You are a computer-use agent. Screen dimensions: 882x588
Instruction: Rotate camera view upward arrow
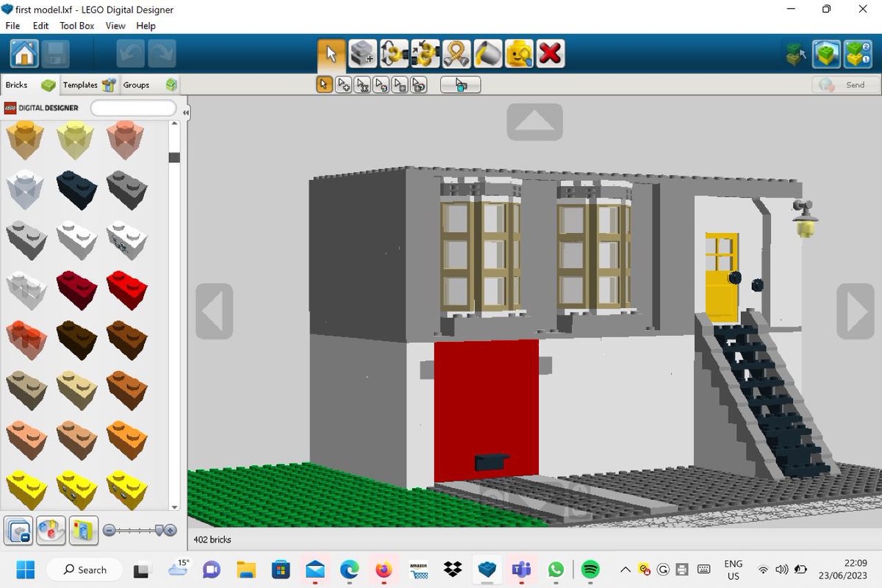click(x=534, y=122)
